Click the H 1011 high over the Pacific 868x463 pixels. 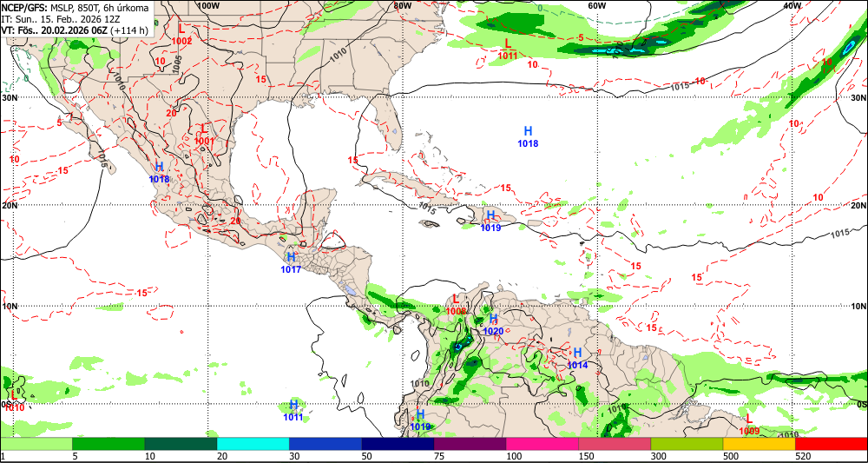point(293,410)
